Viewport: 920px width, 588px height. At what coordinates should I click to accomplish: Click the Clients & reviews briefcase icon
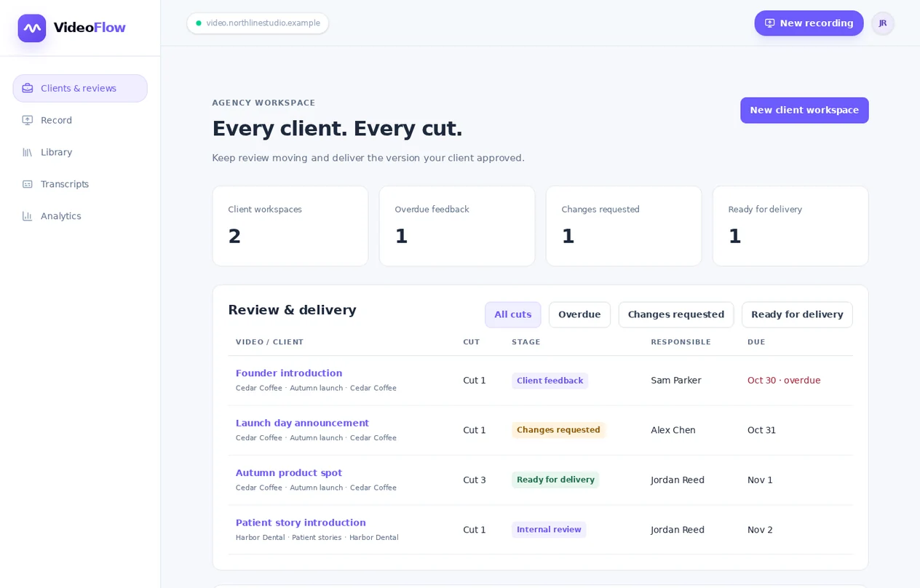click(x=28, y=88)
